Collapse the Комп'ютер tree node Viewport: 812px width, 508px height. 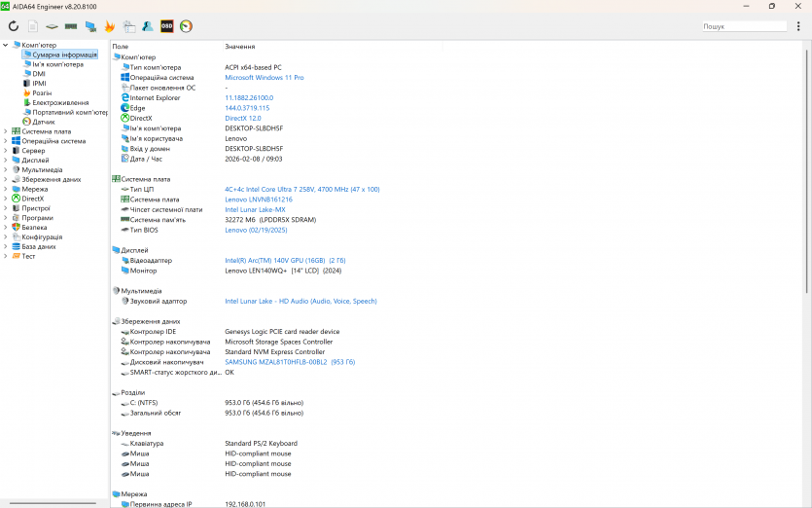coord(6,45)
